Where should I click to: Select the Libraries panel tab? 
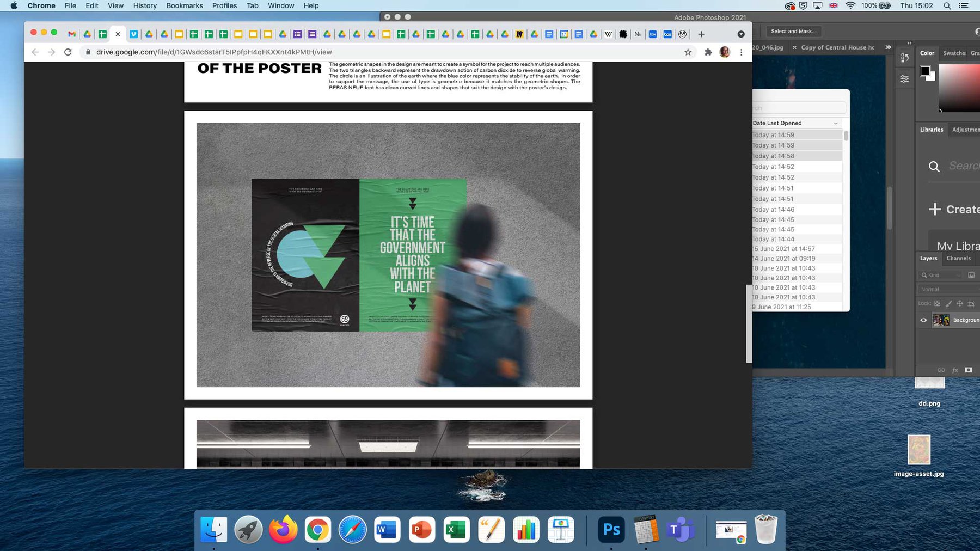coord(932,130)
